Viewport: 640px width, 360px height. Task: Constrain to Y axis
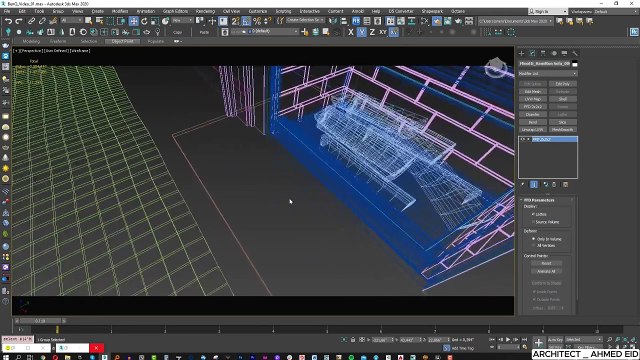point(361,32)
